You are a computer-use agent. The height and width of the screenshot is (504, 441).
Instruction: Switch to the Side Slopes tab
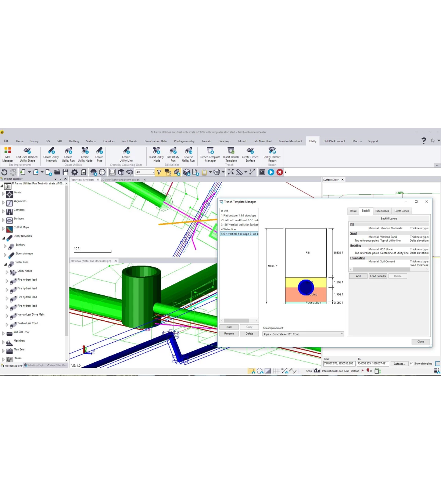click(x=382, y=211)
